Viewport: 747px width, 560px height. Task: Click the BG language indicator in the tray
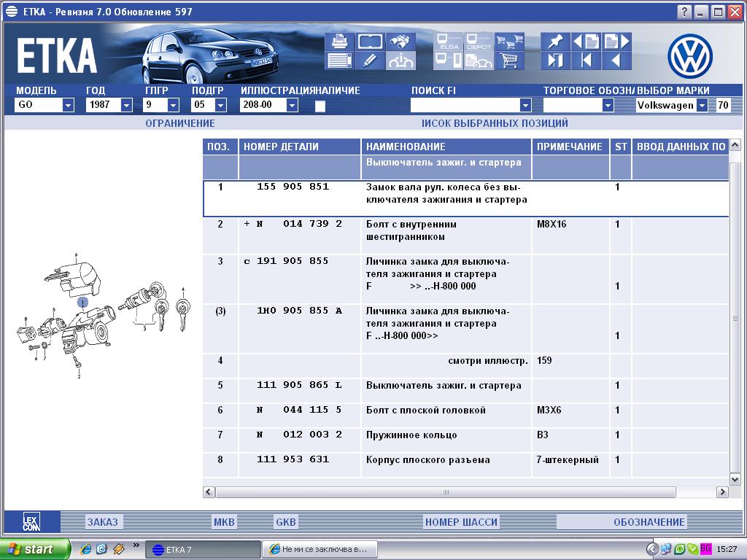pyautogui.click(x=705, y=549)
